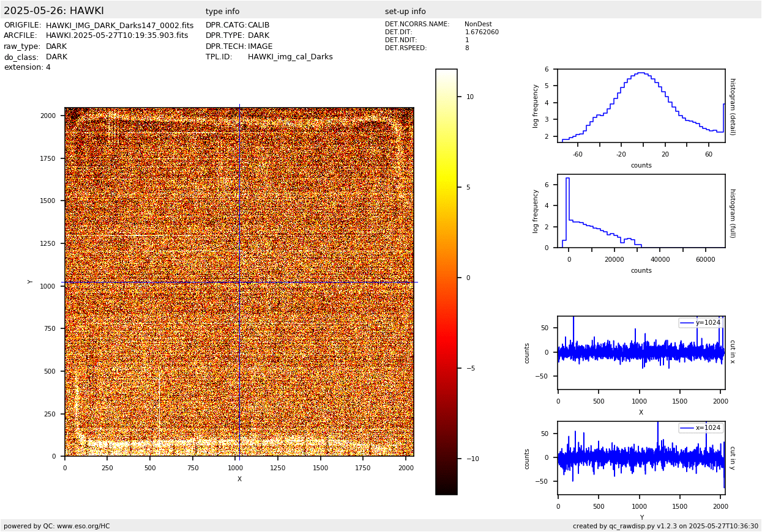Click the DPR.CATG value CALIB
762x532 pixels.
258,26
